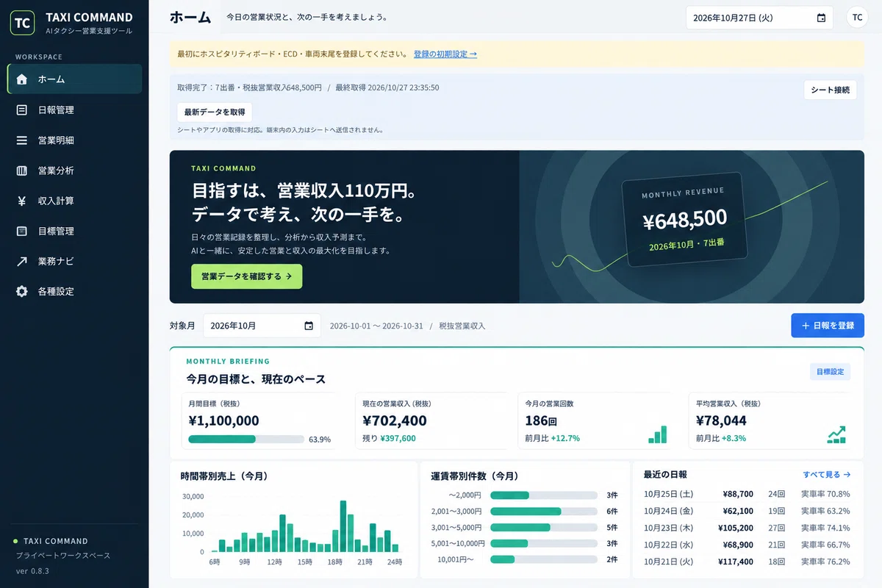The height and width of the screenshot is (588, 882).
Task: Select the 10月24日 (金) report row
Action: [747, 511]
